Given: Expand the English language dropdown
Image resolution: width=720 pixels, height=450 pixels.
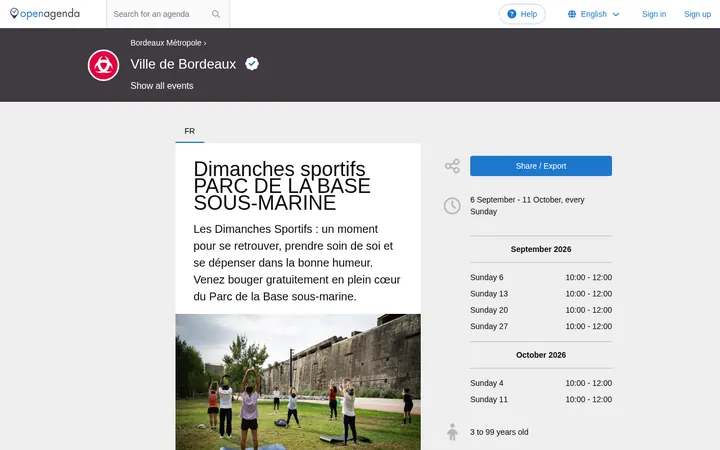Looking at the screenshot, I should [593, 14].
